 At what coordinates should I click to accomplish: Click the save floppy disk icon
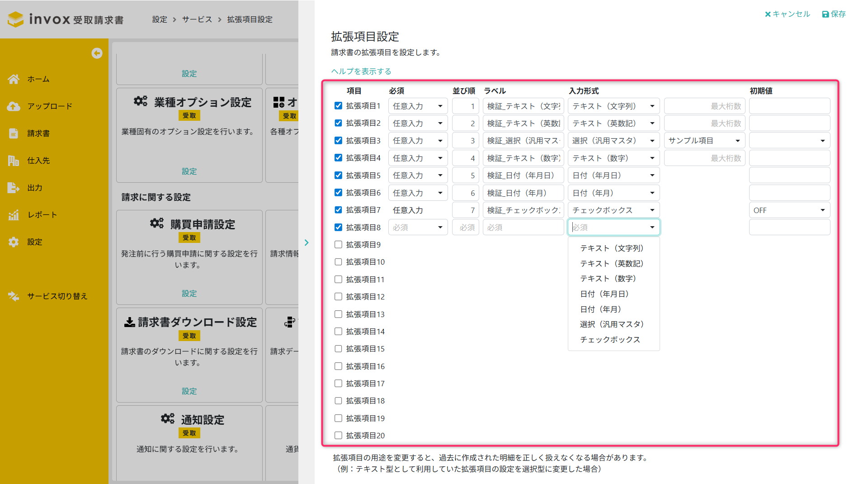[826, 14]
